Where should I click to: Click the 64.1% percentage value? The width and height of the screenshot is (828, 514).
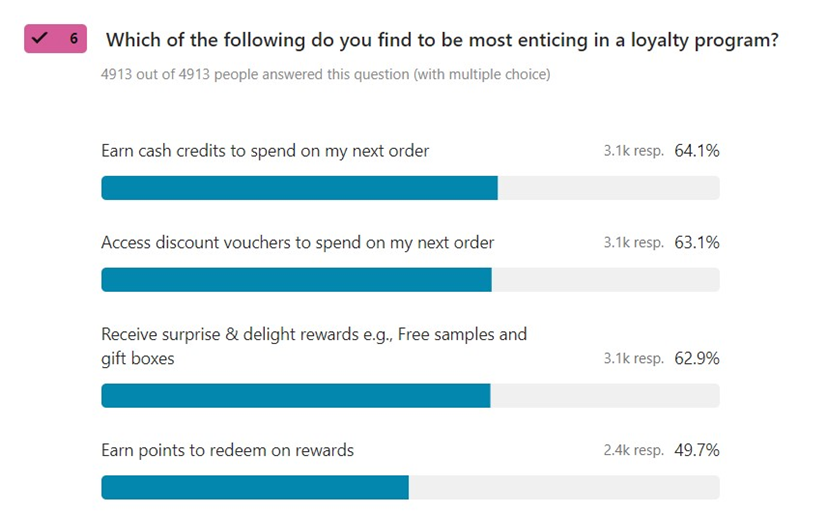(697, 151)
